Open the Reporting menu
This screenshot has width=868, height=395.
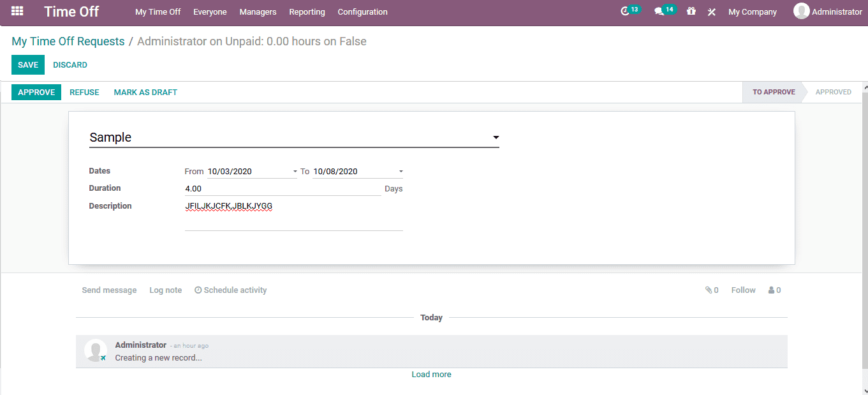pos(307,11)
